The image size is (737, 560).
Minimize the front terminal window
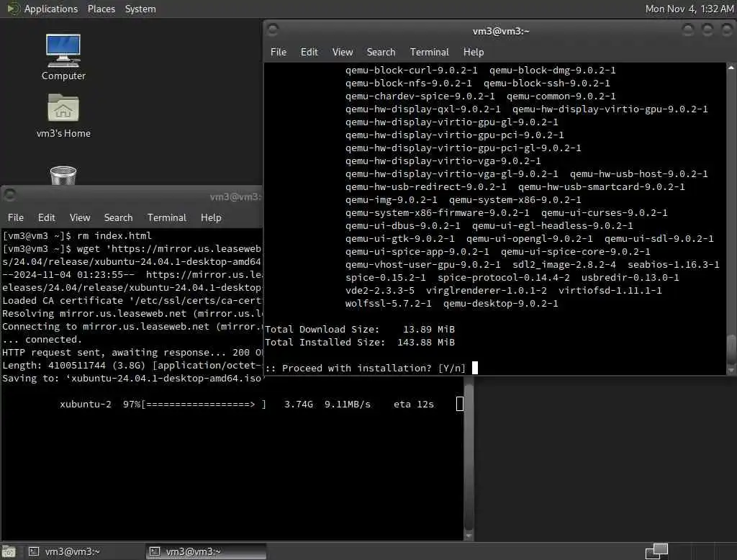click(x=687, y=30)
